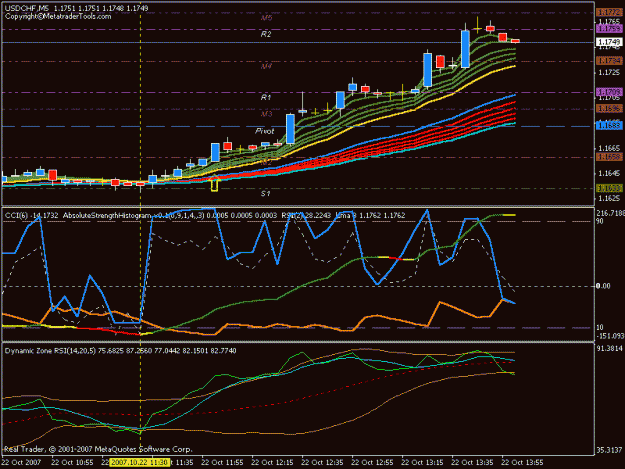Click the orange 1.1658 price tag
Screen dimensions: 625x469
(609, 157)
